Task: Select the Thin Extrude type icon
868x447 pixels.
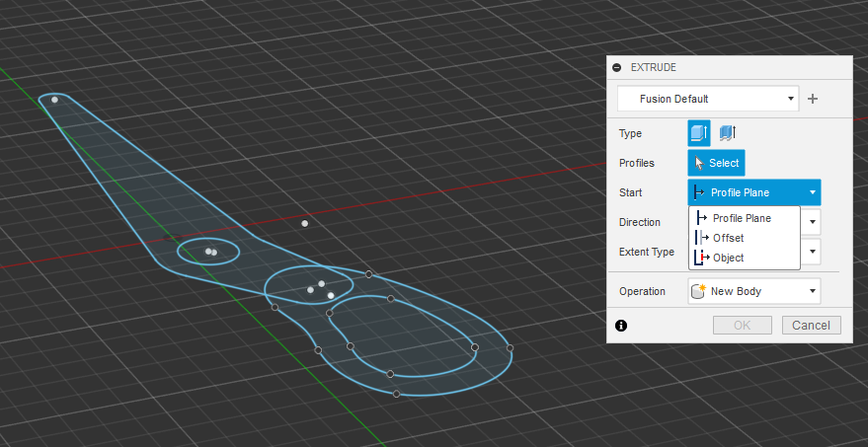Action: tap(728, 133)
